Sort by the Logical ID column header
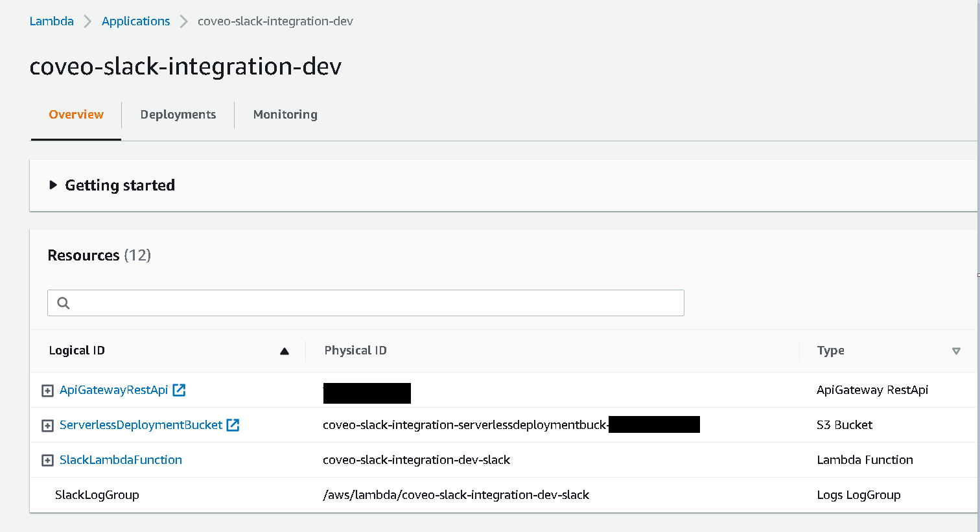980x532 pixels. [77, 351]
